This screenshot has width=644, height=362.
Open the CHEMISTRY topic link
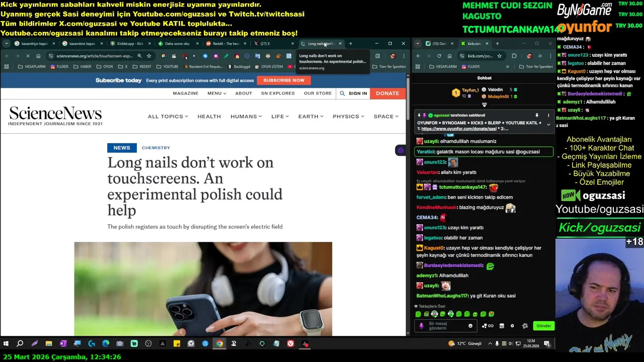(156, 148)
